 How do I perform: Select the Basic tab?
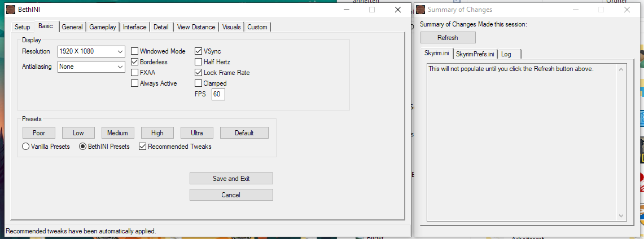(46, 26)
